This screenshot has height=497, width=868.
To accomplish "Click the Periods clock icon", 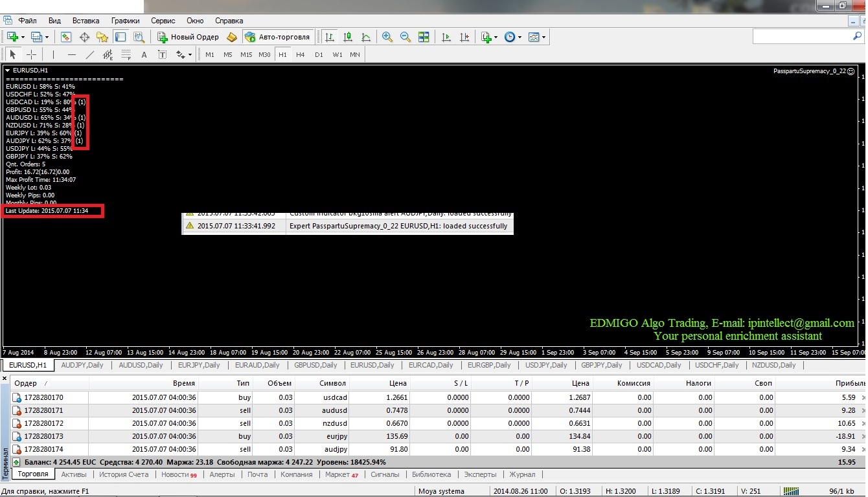I will (510, 37).
